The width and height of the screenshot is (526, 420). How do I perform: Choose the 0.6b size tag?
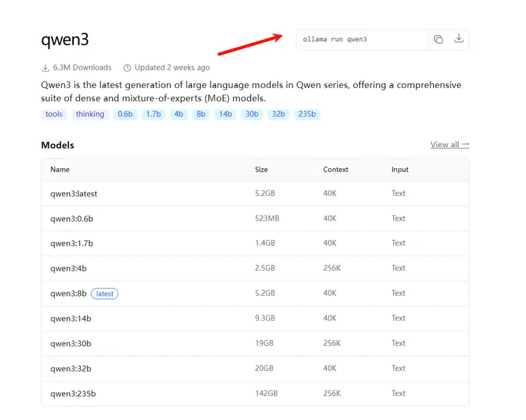pos(125,114)
